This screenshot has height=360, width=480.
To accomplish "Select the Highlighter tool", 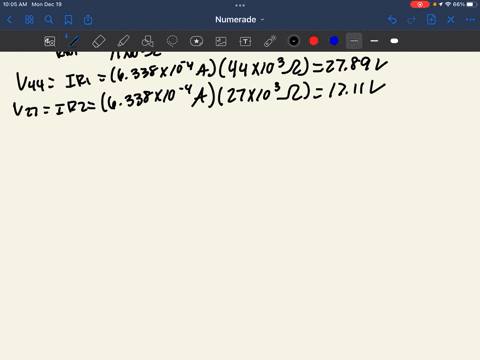I will pos(123,41).
